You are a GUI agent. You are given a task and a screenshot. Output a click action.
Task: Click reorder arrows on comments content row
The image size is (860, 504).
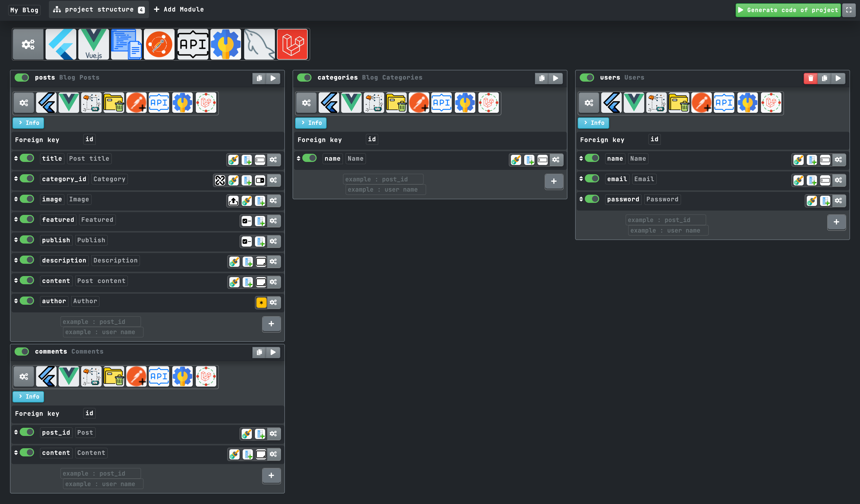(x=16, y=453)
